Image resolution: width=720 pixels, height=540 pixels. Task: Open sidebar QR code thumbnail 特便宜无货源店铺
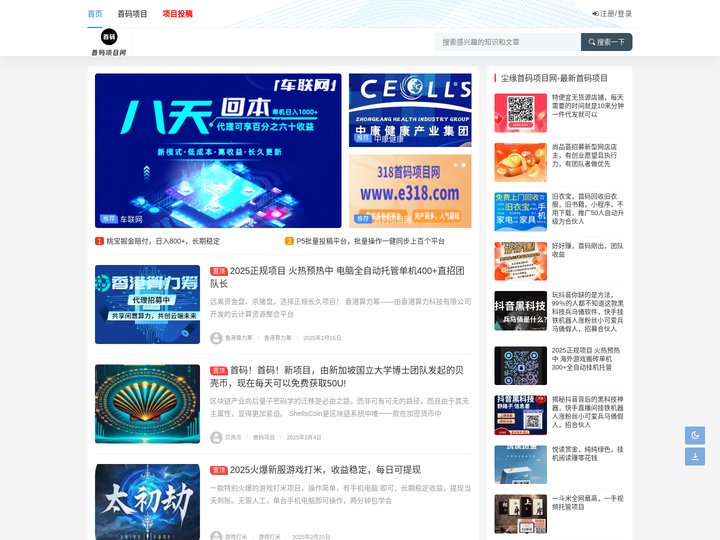pyautogui.click(x=520, y=113)
